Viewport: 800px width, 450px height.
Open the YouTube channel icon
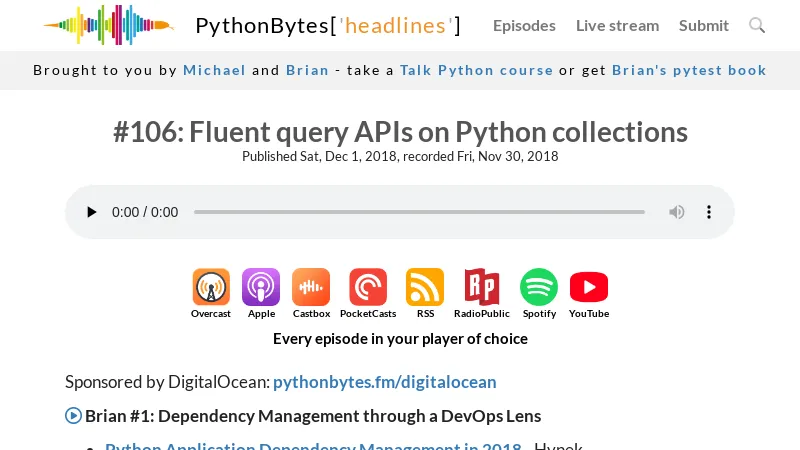tap(589, 287)
